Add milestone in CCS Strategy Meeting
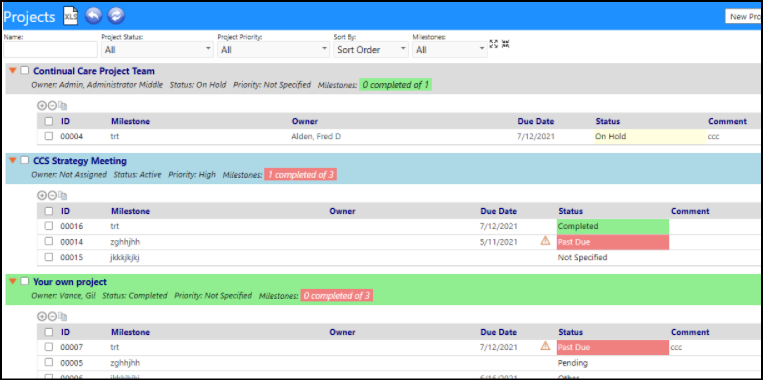Image resolution: width=763 pixels, height=380 pixels. pos(42,196)
